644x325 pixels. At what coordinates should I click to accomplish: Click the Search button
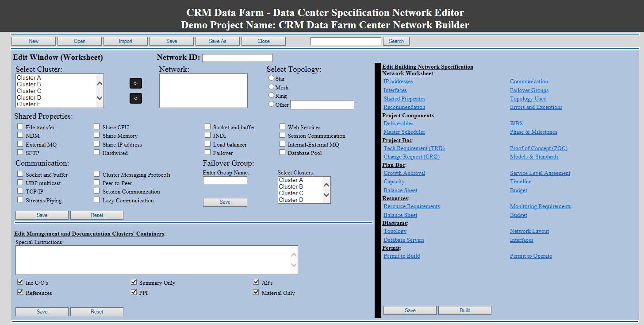(x=396, y=41)
